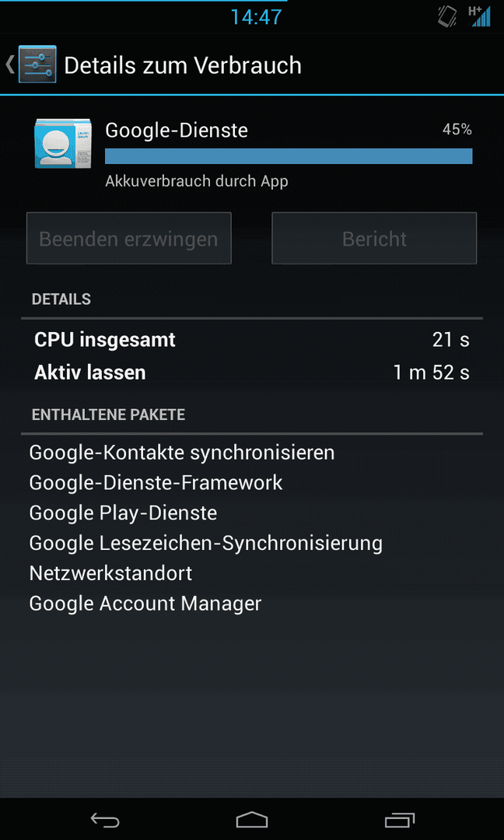Tap the H+ signal strength icon
Screen dimensions: 504x840
[479, 16]
